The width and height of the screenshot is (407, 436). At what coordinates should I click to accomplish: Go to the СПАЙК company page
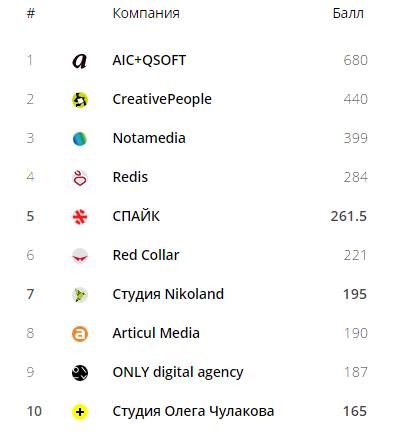[x=136, y=216]
